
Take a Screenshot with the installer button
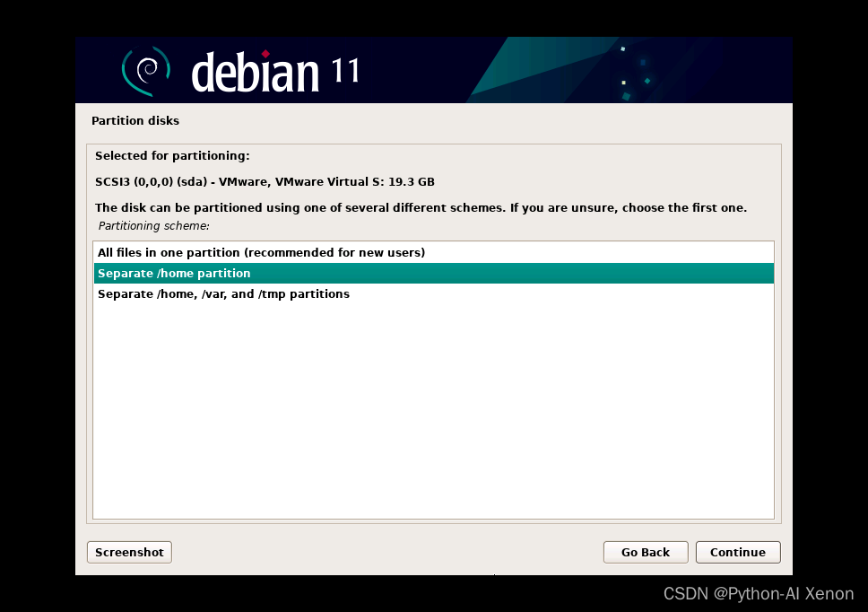(x=129, y=553)
